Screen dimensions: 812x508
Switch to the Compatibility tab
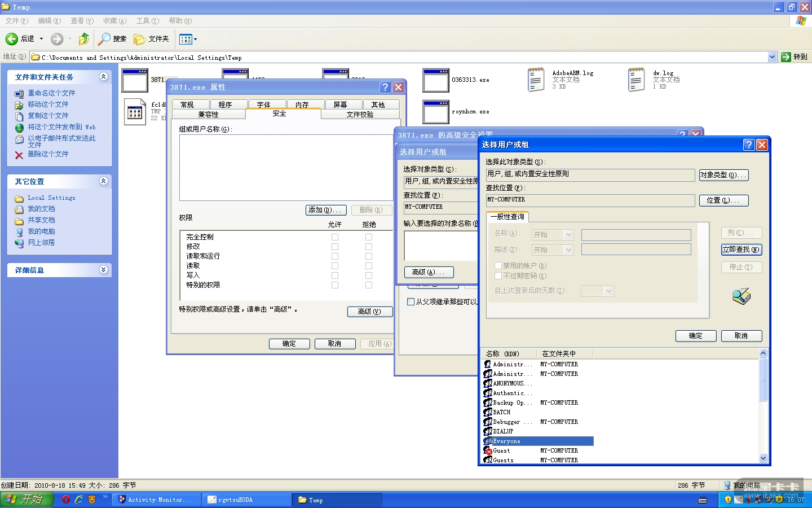208,115
